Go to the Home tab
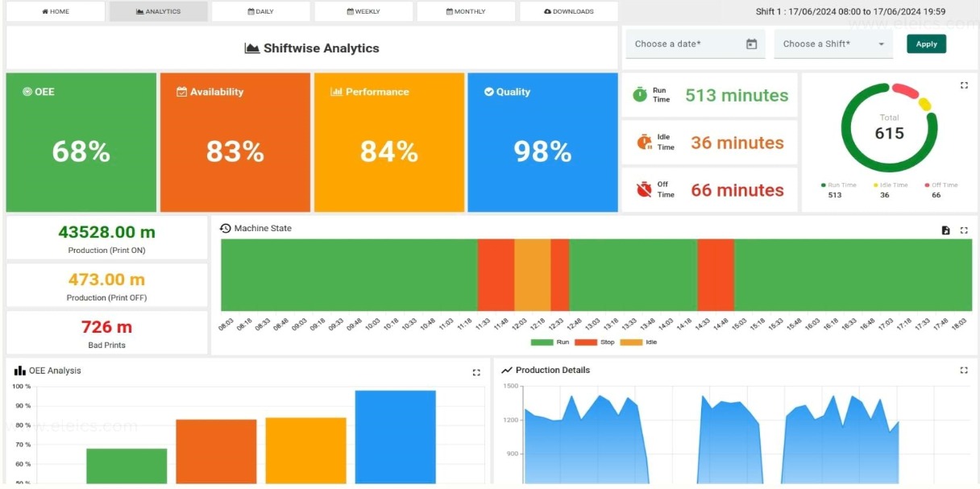Screen dimensions: 980x489 tap(56, 12)
